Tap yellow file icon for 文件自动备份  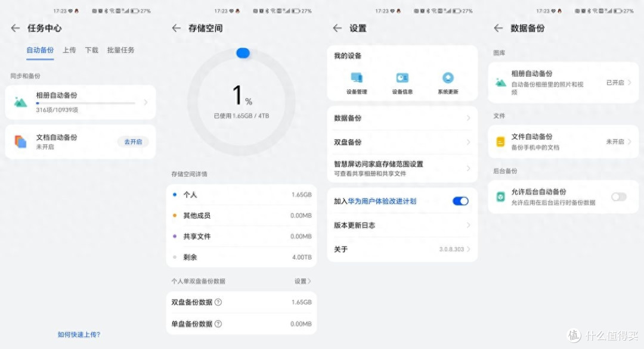tap(500, 142)
